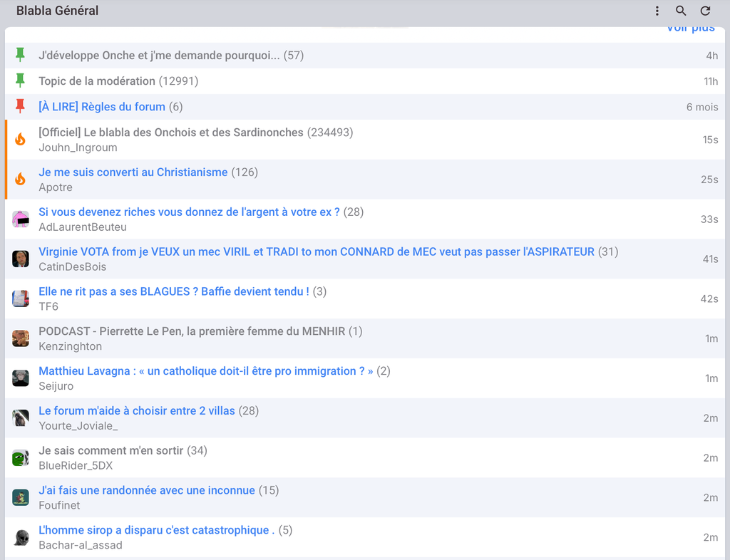Click the flame icon beside Christianisme topic
Image resolution: width=730 pixels, height=560 pixels.
click(20, 179)
